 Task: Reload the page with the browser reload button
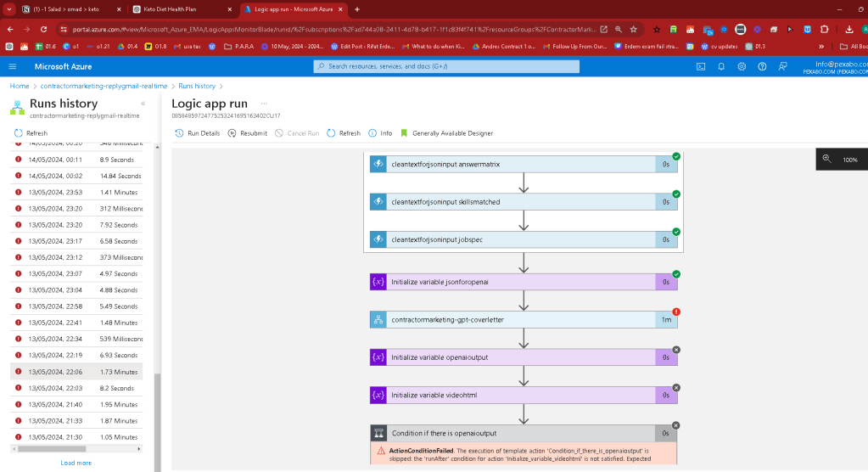(43, 30)
